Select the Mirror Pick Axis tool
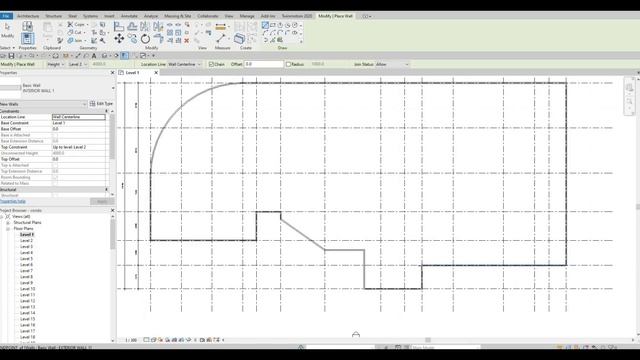The height and width of the screenshot is (360, 640). tap(145, 27)
